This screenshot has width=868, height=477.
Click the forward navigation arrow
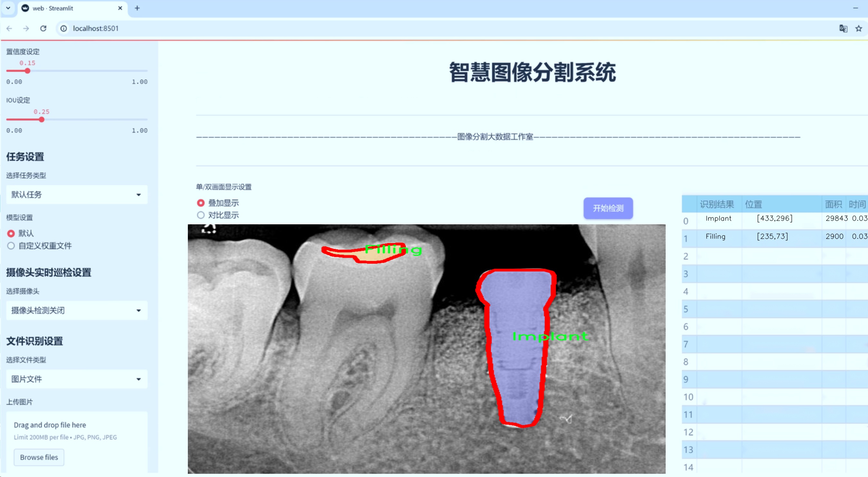click(x=26, y=28)
